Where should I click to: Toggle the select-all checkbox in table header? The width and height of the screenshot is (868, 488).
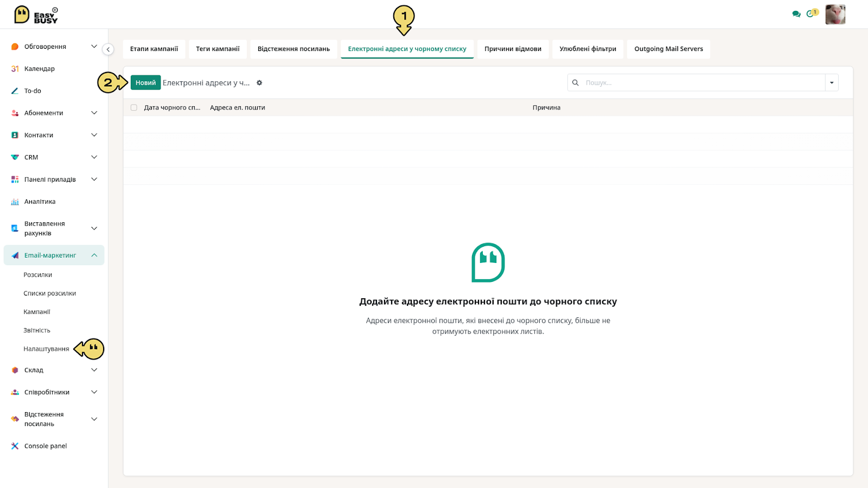tap(134, 108)
